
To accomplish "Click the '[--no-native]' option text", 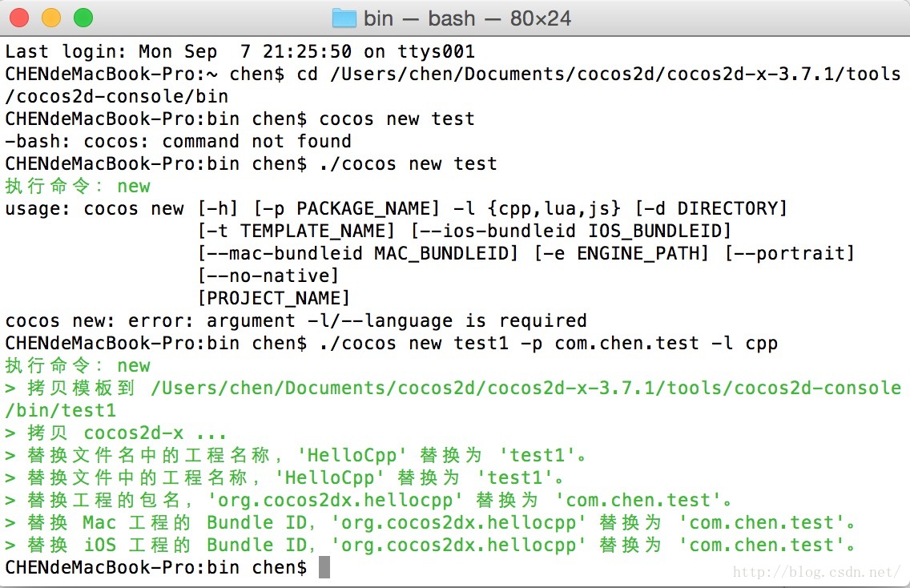I will pyautogui.click(x=268, y=276).
